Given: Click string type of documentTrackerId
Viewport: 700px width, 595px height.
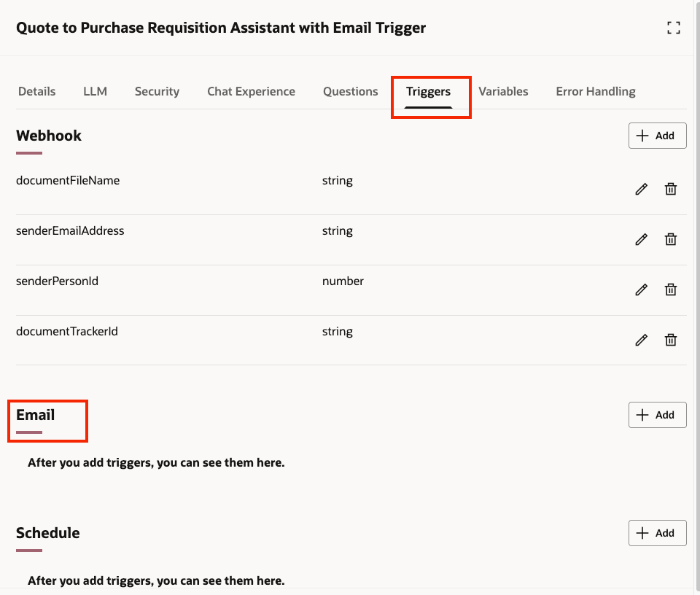Looking at the screenshot, I should tap(338, 332).
